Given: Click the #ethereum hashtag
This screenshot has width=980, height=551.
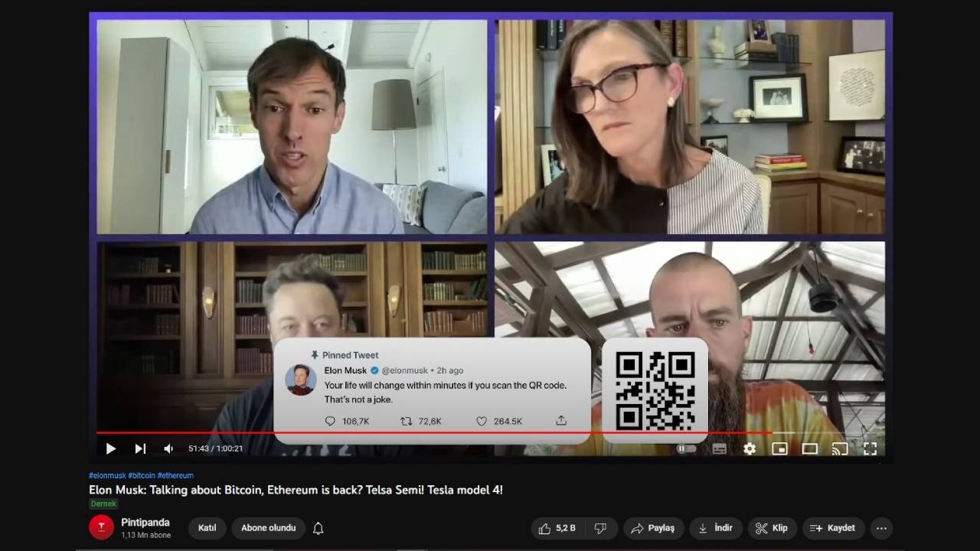Looking at the screenshot, I should pyautogui.click(x=175, y=475).
